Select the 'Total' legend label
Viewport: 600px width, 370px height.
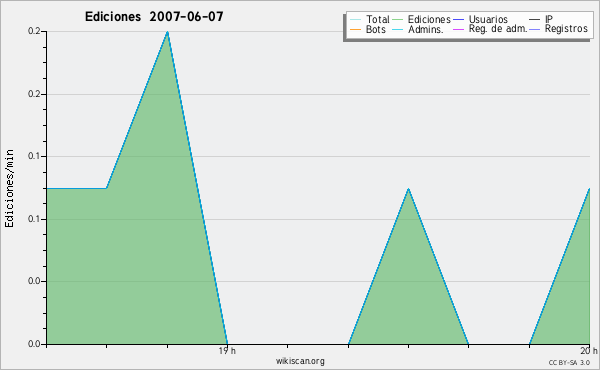click(377, 19)
